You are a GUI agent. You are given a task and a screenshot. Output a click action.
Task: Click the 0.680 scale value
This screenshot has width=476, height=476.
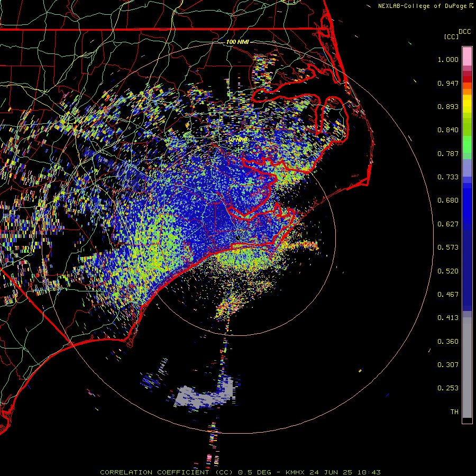(x=448, y=200)
